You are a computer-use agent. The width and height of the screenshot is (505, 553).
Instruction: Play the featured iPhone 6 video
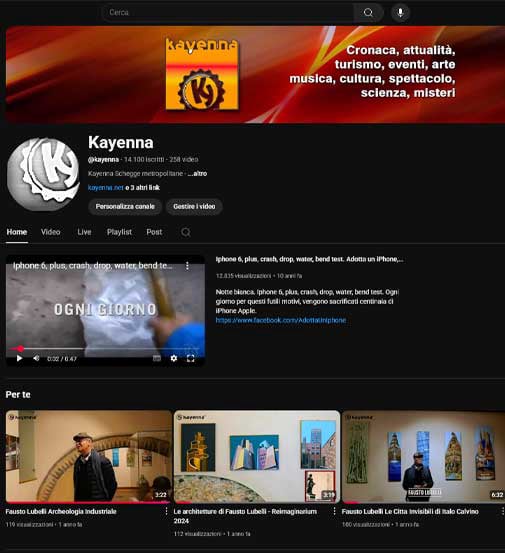click(x=19, y=358)
